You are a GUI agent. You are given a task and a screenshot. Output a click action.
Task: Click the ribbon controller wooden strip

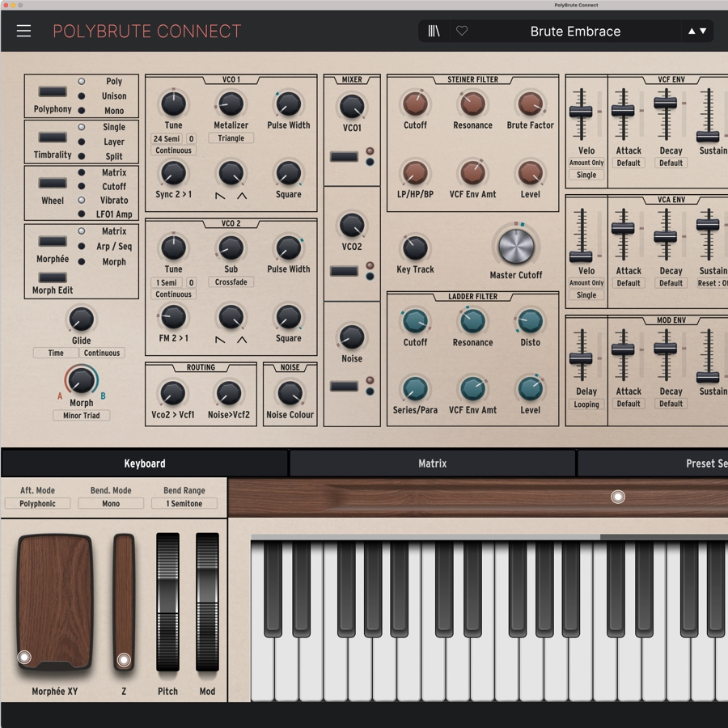(478, 497)
